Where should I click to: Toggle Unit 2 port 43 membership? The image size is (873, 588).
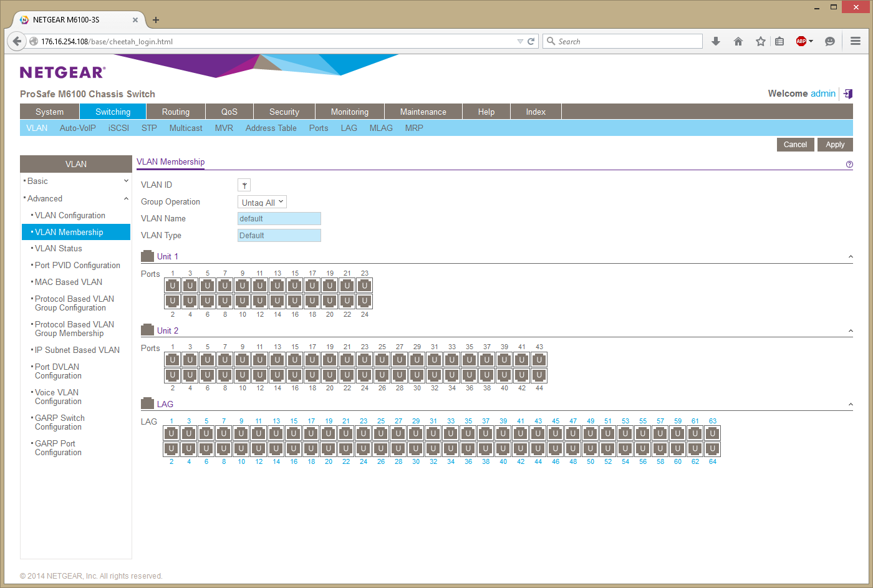[x=539, y=360]
